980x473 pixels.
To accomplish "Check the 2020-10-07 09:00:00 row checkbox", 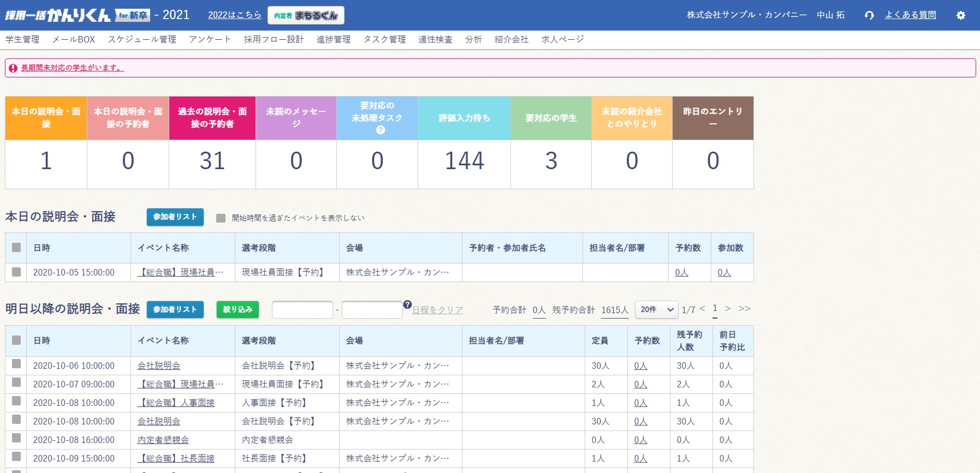I will pos(16,382).
